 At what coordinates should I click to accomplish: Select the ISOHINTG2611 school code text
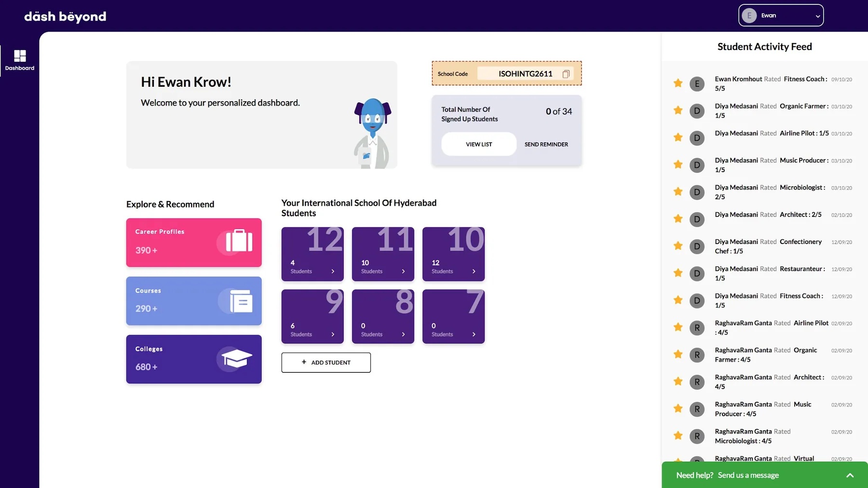point(525,74)
